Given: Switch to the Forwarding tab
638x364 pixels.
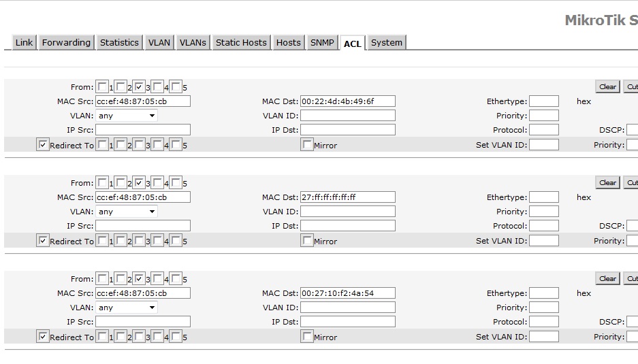Looking at the screenshot, I should click(66, 42).
